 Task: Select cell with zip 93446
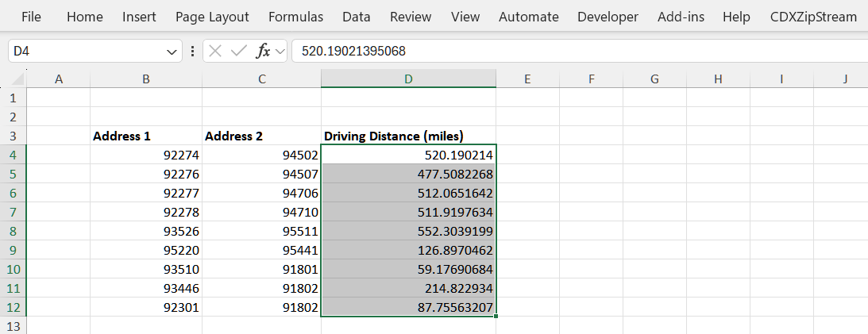click(146, 288)
